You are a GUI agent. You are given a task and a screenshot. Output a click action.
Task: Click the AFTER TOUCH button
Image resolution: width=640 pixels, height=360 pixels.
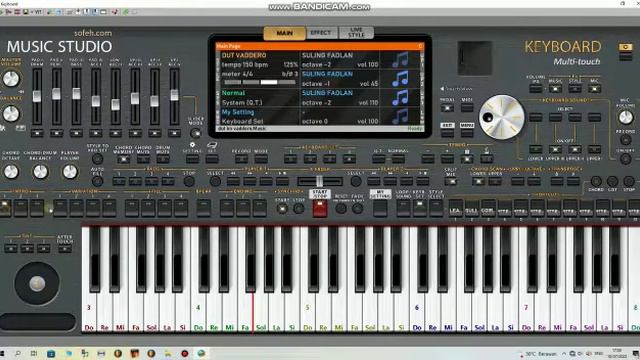click(x=65, y=248)
